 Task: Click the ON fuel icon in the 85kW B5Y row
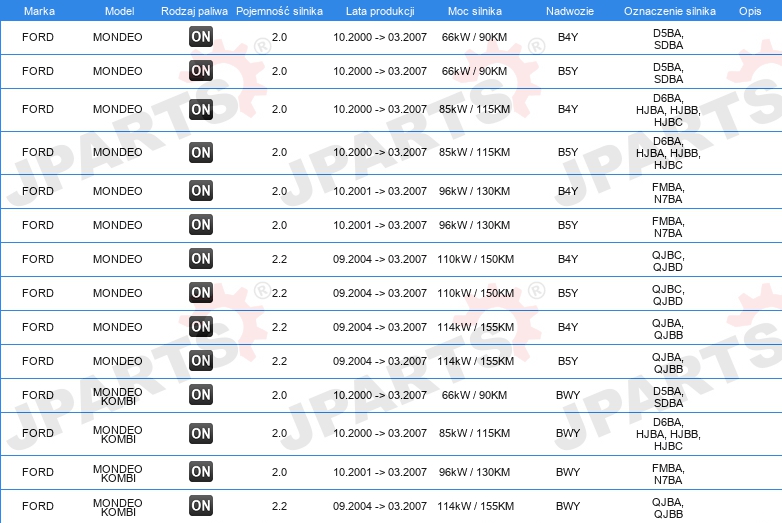click(201, 153)
